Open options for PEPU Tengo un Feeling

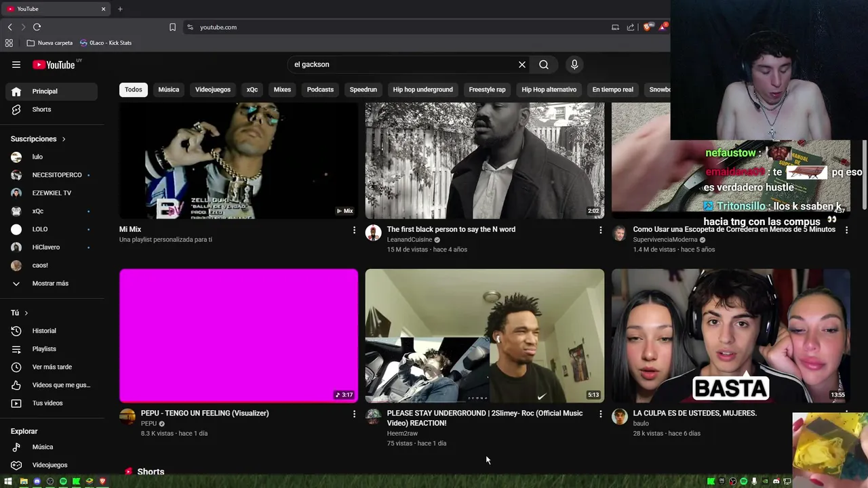[354, 414]
